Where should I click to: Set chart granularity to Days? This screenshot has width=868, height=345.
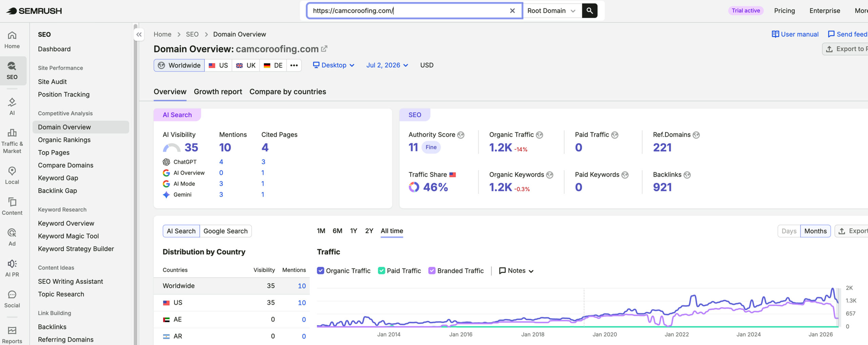(789, 231)
